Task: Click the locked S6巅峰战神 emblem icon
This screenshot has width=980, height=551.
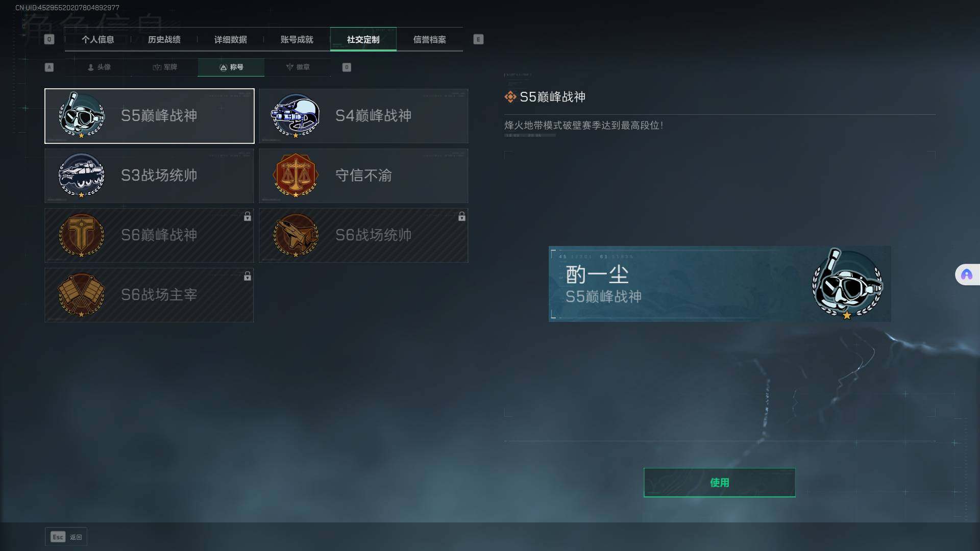Action: click(81, 235)
